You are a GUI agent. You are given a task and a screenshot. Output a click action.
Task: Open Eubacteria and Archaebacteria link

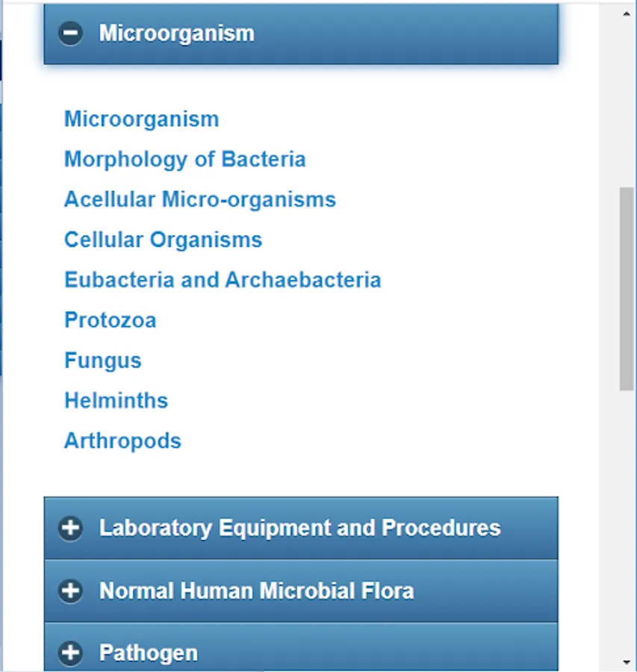pos(223,280)
